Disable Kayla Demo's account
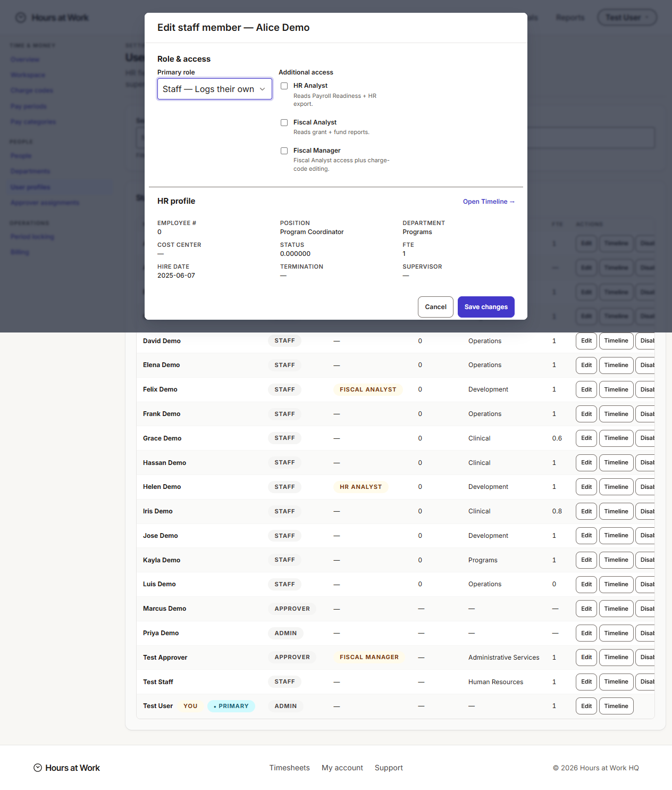672x790 pixels. (645, 560)
